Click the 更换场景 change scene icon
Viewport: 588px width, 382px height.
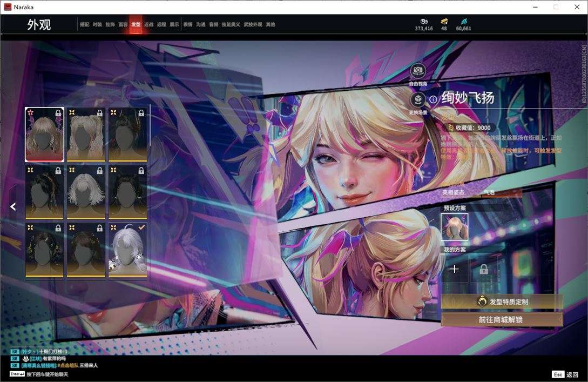pyautogui.click(x=418, y=100)
